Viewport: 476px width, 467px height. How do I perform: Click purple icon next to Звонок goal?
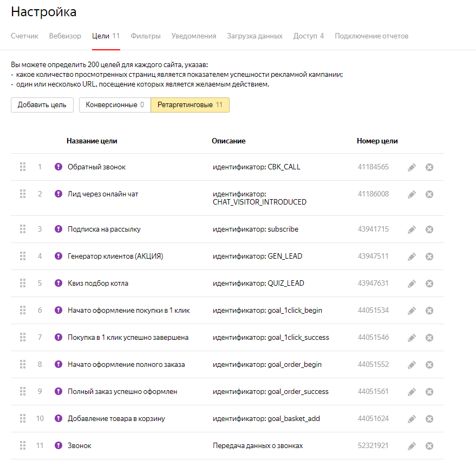[58, 446]
